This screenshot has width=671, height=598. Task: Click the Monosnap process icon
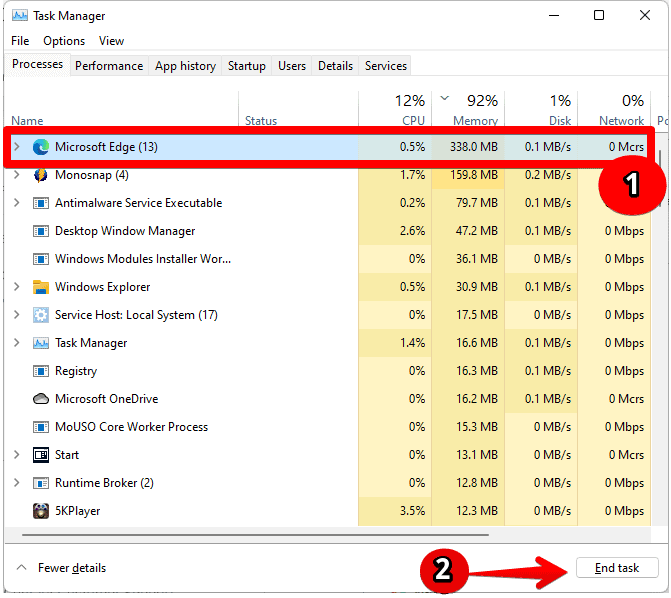(x=41, y=175)
